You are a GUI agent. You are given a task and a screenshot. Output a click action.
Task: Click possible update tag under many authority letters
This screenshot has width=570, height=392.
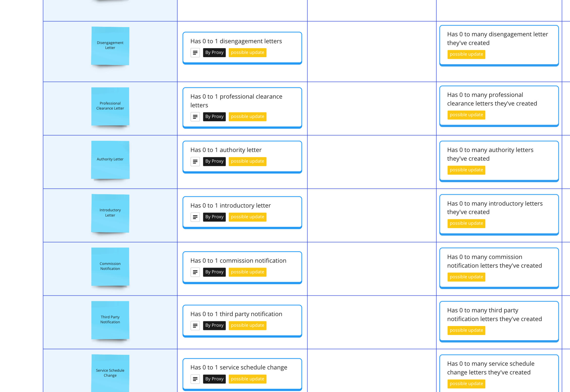coord(466,170)
